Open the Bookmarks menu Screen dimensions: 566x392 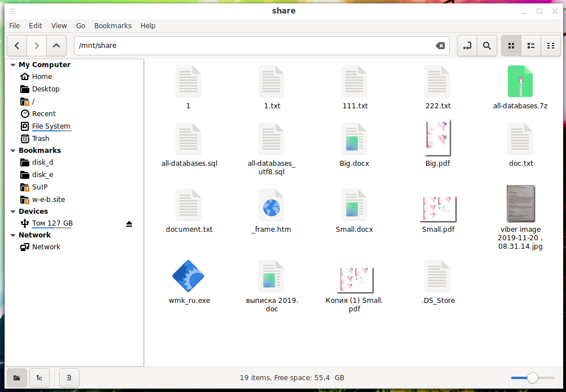[112, 25]
